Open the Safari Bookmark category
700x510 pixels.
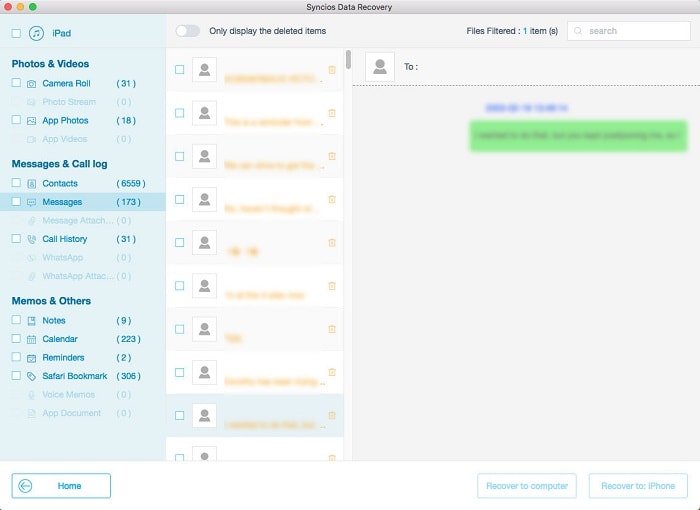[75, 376]
